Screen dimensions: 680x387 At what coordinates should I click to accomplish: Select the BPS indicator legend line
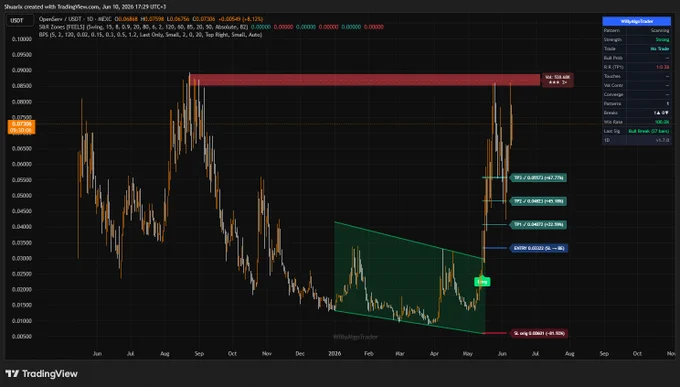tap(150, 35)
